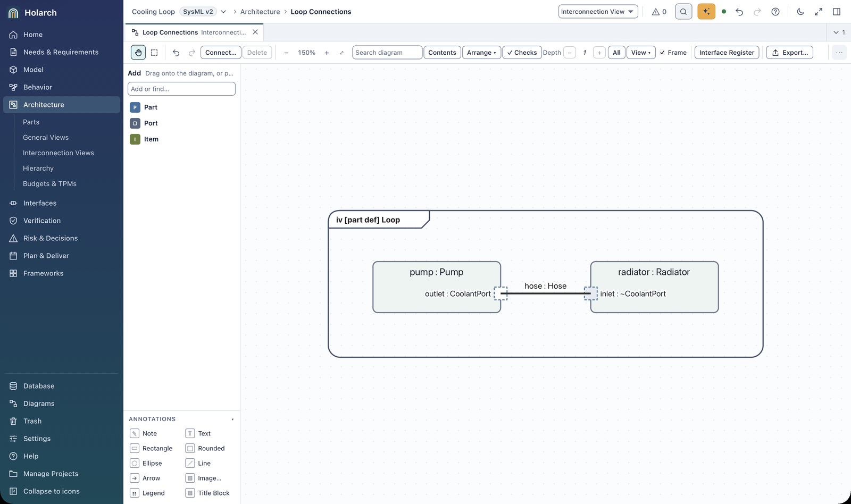The height and width of the screenshot is (504, 851).
Task: Zoom out of the diagram
Action: coord(286,53)
